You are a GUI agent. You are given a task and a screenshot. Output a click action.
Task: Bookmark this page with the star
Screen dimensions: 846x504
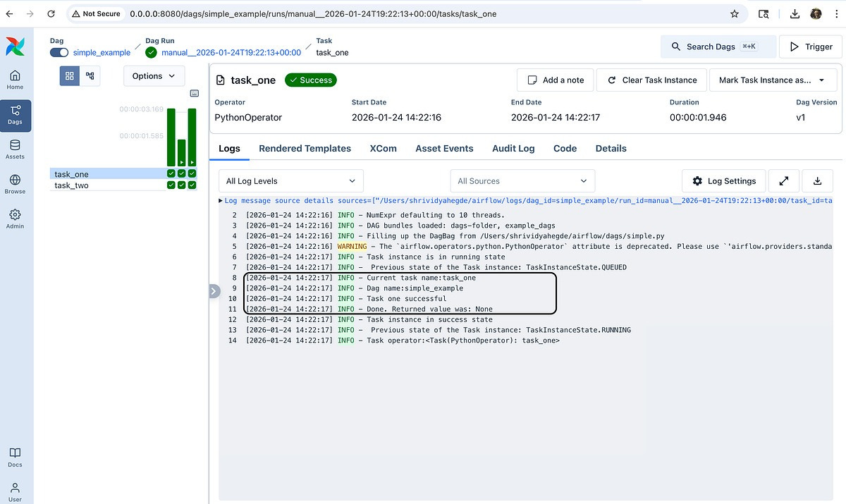coord(734,13)
